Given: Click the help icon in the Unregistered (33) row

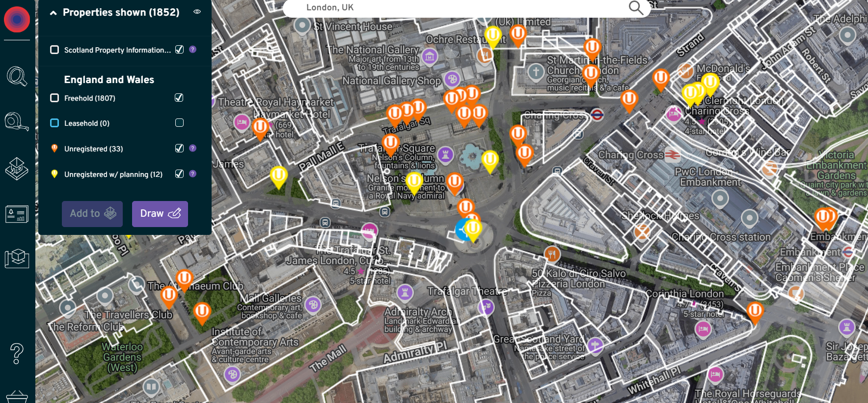Looking at the screenshot, I should [x=193, y=148].
